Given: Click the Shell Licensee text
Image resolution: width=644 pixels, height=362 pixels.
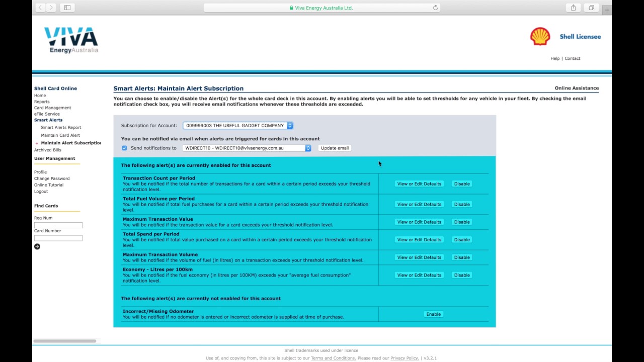Looking at the screenshot, I should [580, 37].
